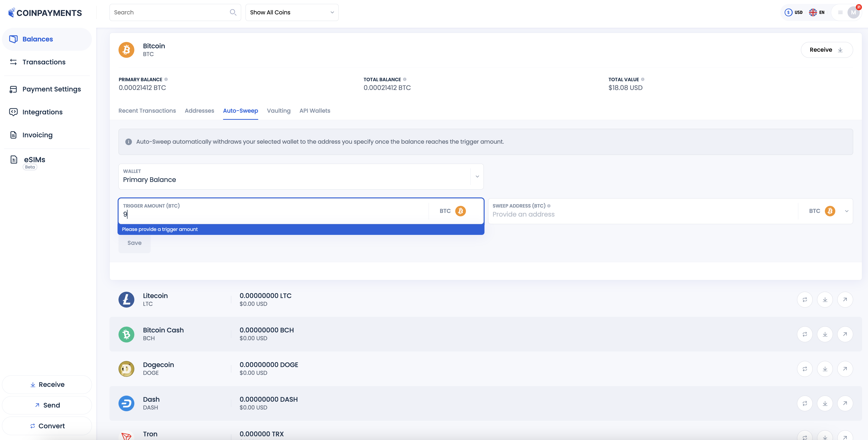The height and width of the screenshot is (440, 868).
Task: Open the user avatar with notification badge
Action: click(853, 12)
